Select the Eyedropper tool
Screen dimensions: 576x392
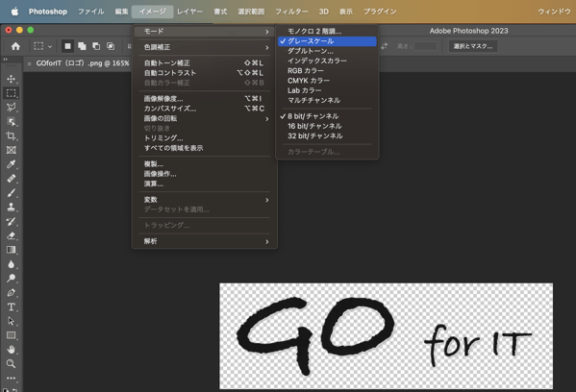(11, 164)
